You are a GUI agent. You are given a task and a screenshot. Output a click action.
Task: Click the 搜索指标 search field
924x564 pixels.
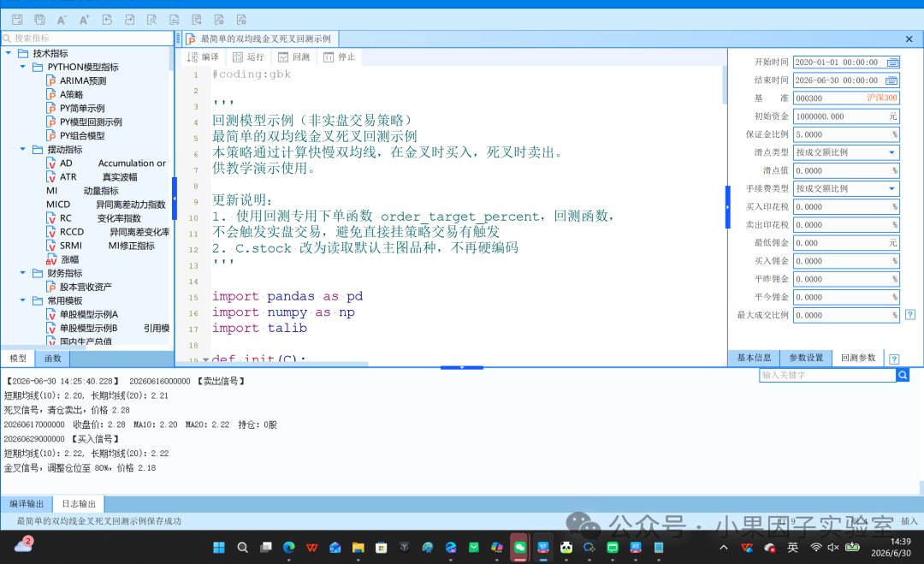(x=87, y=39)
